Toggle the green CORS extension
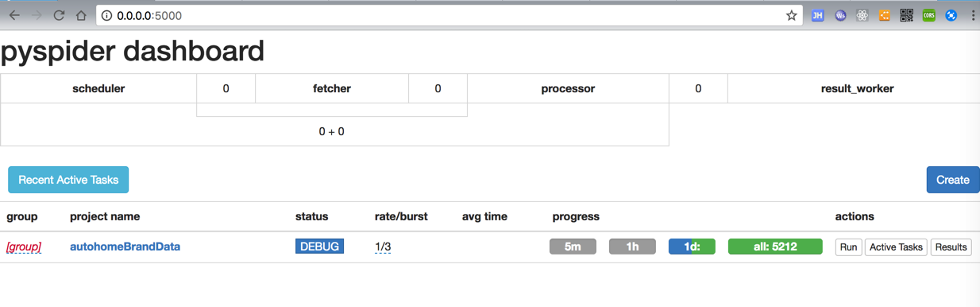This screenshot has width=980, height=307. (x=928, y=15)
